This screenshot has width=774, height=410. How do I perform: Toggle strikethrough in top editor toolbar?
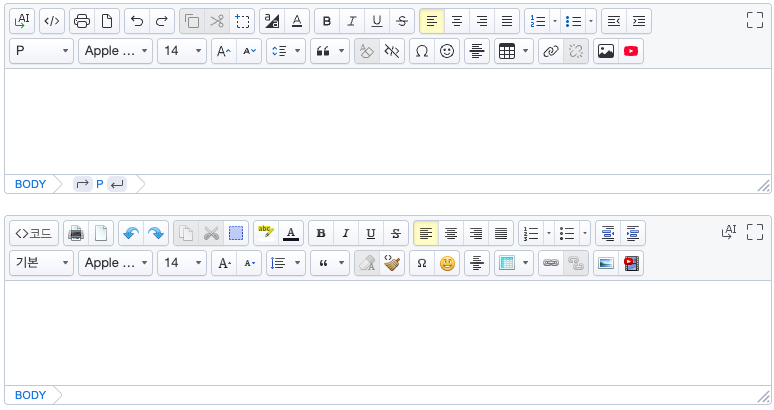pyautogui.click(x=401, y=21)
